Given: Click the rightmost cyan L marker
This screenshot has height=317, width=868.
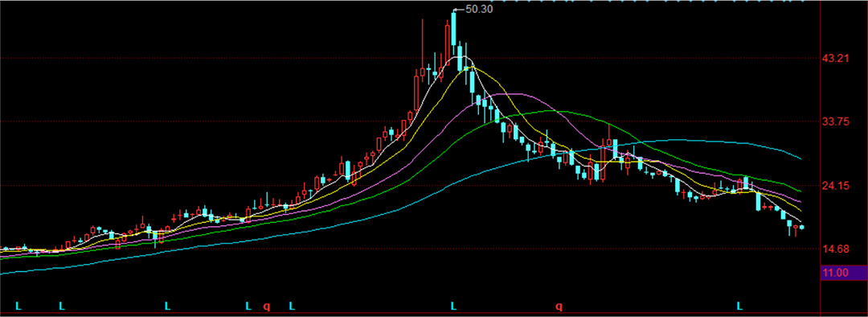Looking at the screenshot, I should (739, 306).
